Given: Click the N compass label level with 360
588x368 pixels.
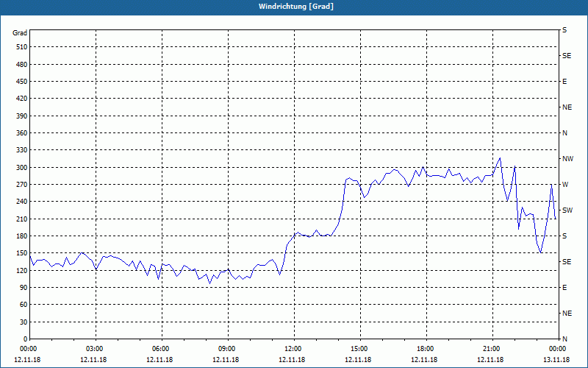Looking at the screenshot, I should coord(564,133).
